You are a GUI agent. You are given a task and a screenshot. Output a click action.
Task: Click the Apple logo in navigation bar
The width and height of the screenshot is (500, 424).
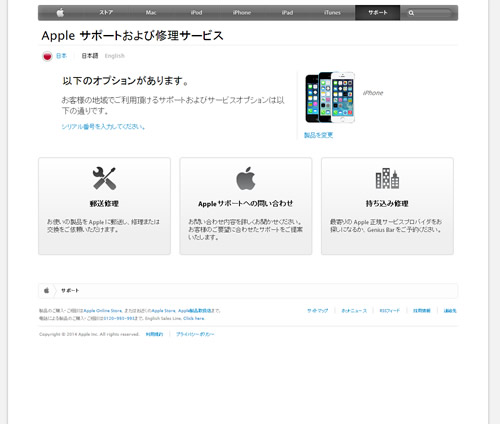pyautogui.click(x=60, y=13)
